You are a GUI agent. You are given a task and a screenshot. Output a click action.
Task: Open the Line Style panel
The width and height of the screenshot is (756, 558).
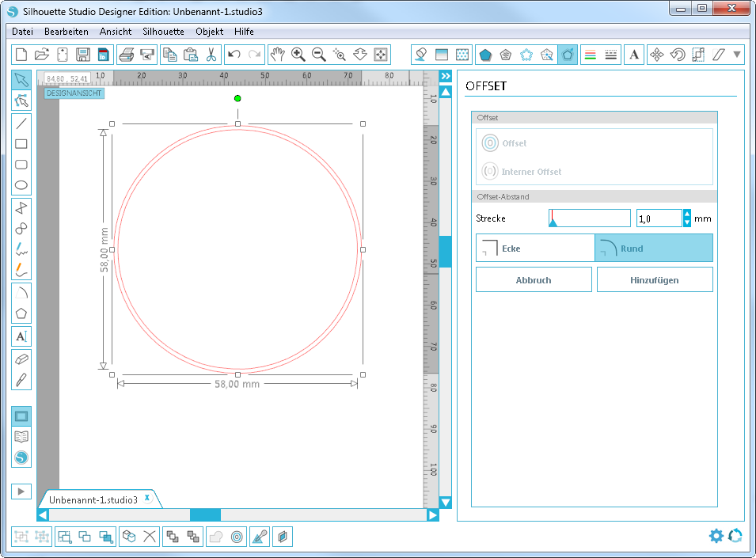click(610, 54)
